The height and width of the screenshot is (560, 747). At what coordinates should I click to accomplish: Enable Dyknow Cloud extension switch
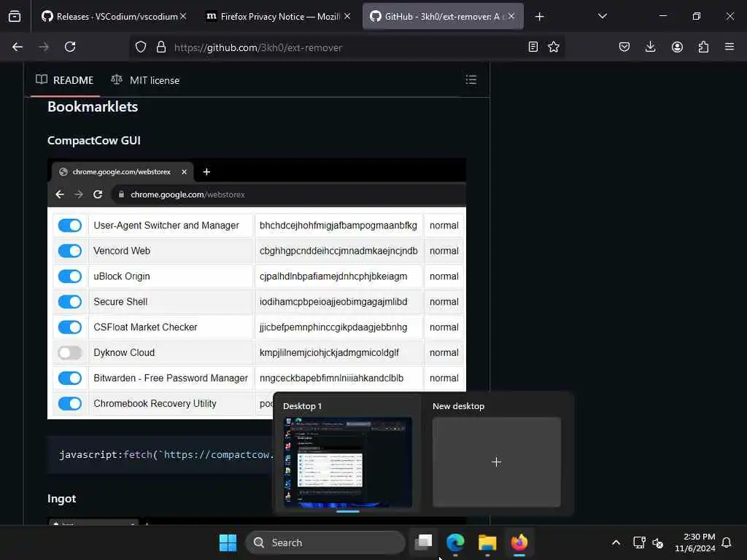coord(70,352)
